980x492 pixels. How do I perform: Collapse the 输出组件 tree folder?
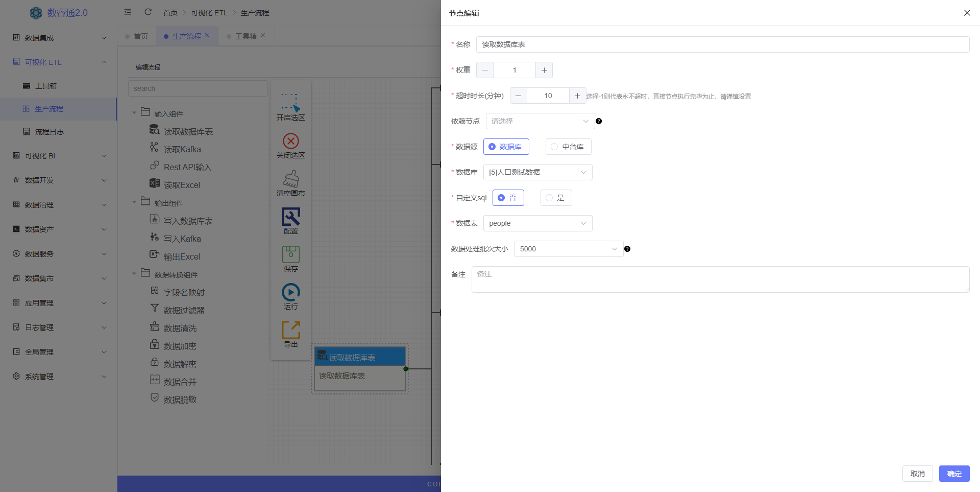tap(134, 202)
